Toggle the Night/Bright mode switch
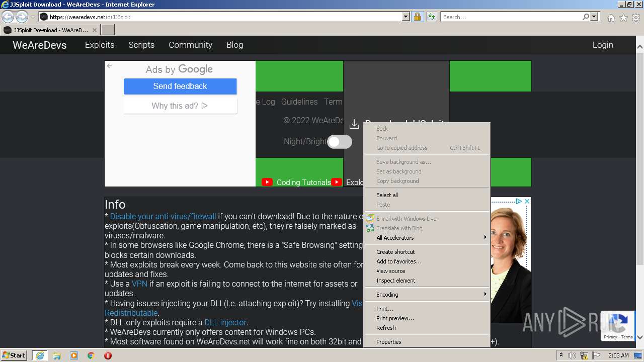 [x=340, y=142]
